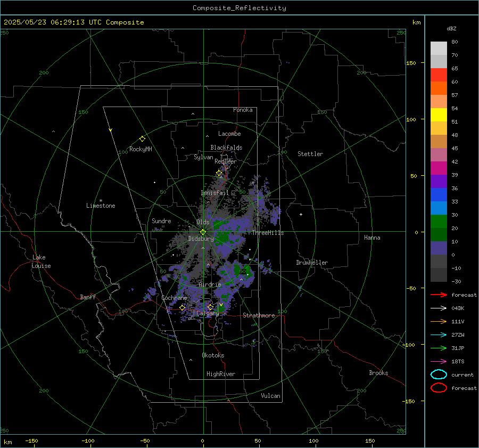
Task: Click the yellow diamond marker above RockyMH
Action: (142, 139)
